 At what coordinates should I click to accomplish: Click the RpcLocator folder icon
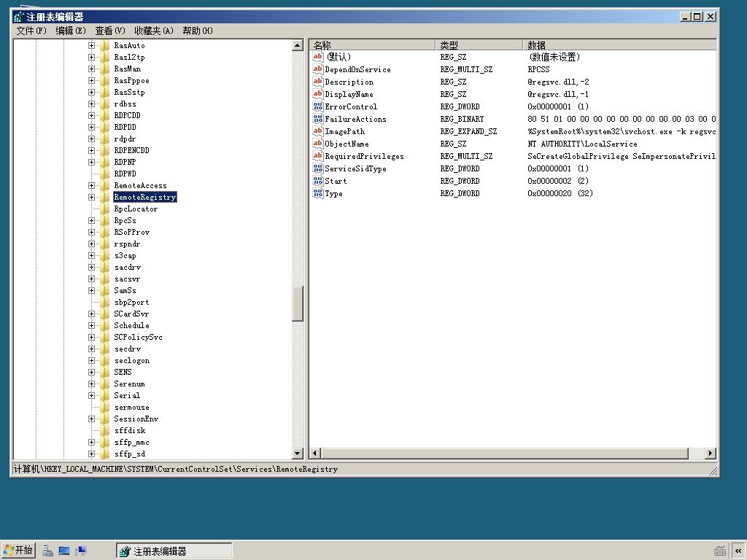click(105, 209)
